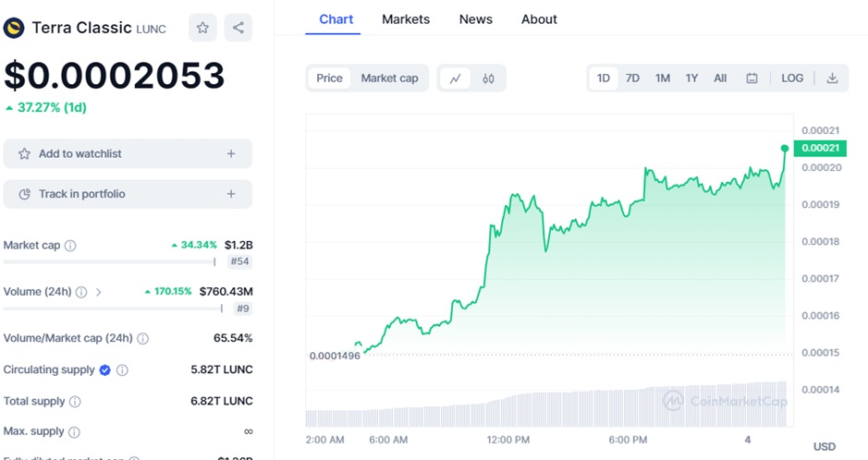The image size is (868, 460).
Task: Expand Track in portfolio plus sign
Action: (231, 194)
